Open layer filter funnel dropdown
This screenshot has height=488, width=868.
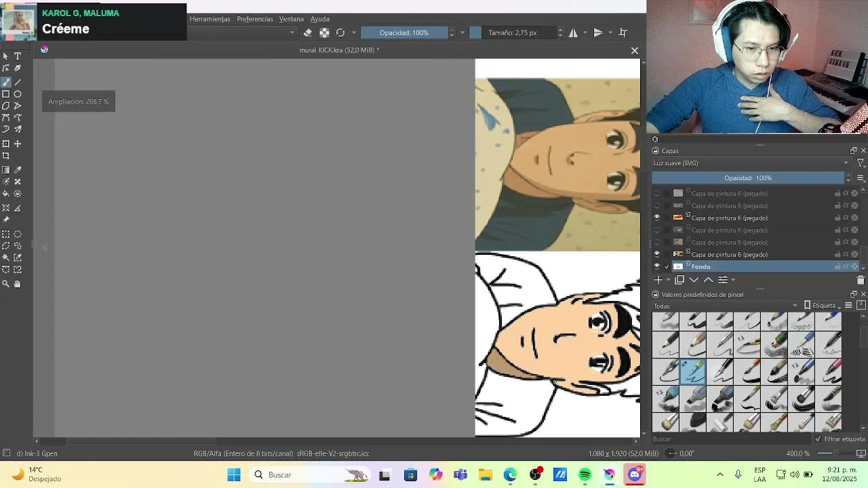pyautogui.click(x=861, y=163)
